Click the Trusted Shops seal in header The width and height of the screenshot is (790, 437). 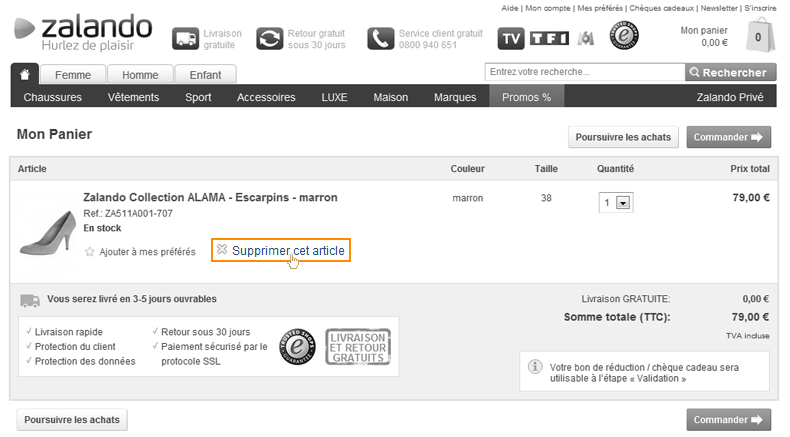pos(624,35)
